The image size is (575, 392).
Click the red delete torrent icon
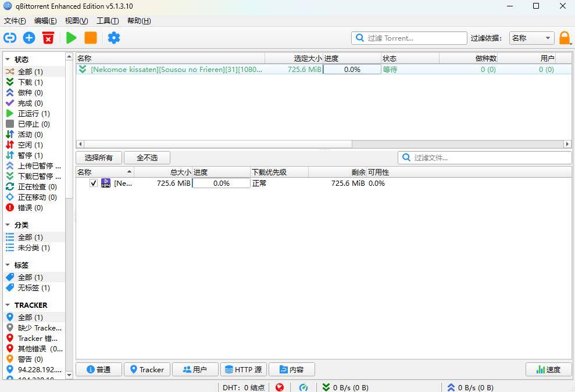pyautogui.click(x=48, y=38)
